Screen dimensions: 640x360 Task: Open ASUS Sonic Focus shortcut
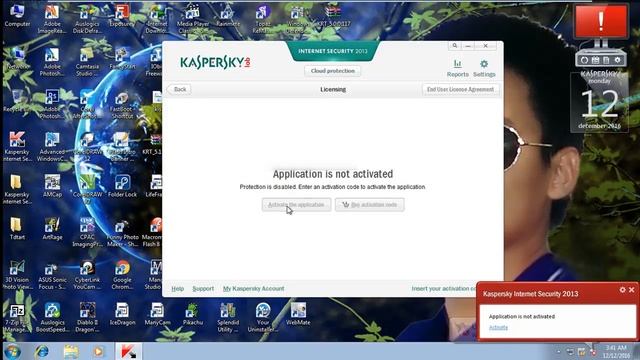[x=52, y=274]
